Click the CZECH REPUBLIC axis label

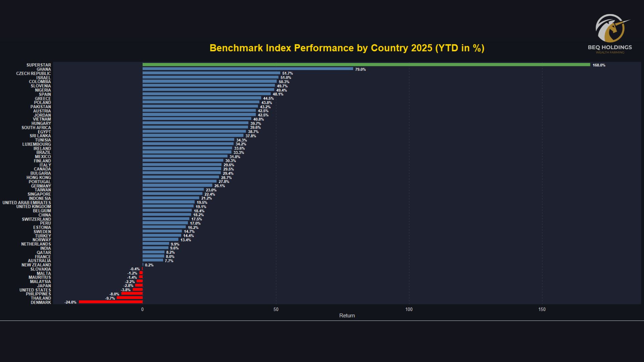coord(34,73)
